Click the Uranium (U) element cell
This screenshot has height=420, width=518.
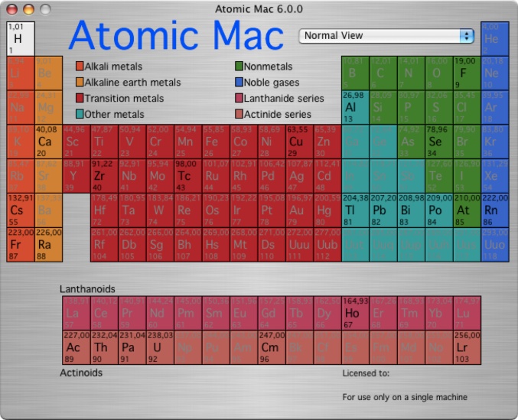pyautogui.click(x=160, y=347)
